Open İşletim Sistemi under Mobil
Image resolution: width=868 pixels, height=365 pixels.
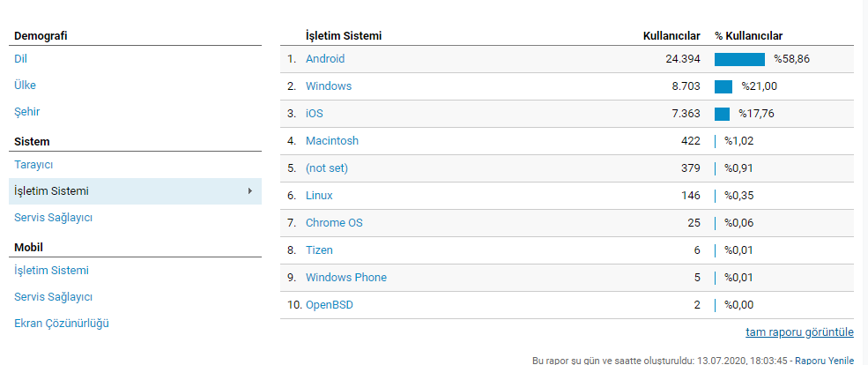pyautogui.click(x=51, y=271)
